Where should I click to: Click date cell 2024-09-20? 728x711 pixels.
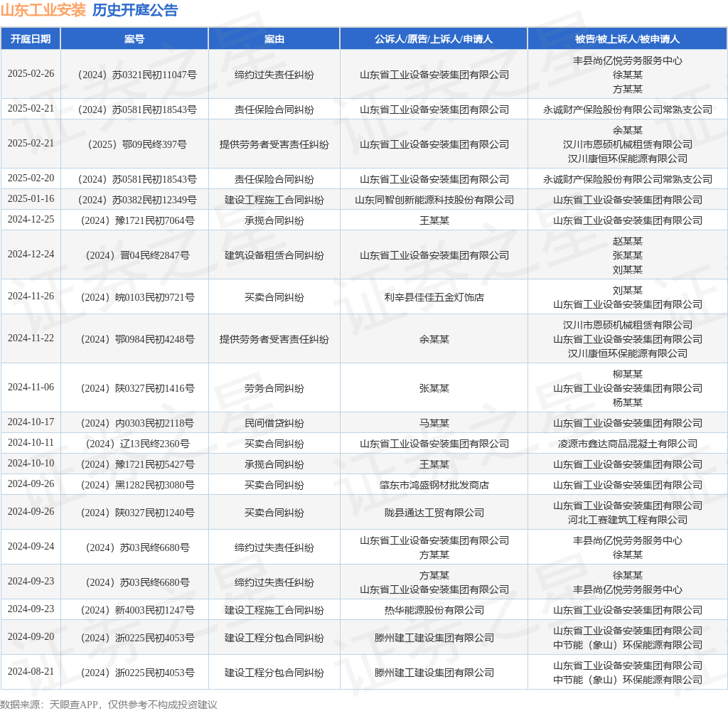point(31,636)
